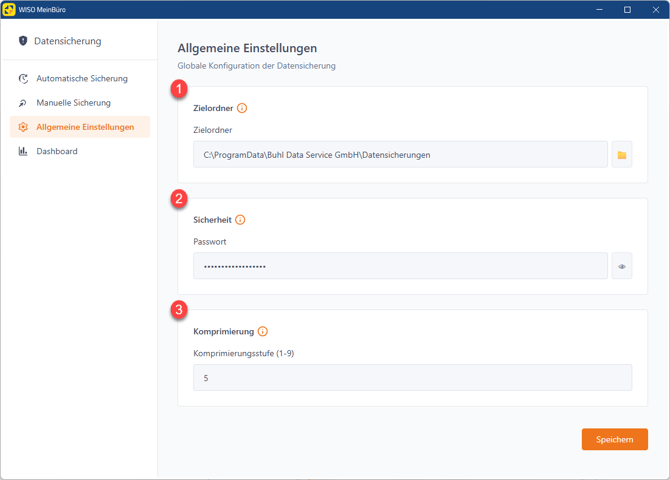Click the Speichern button
Screen dimensions: 670x480
(x=614, y=439)
